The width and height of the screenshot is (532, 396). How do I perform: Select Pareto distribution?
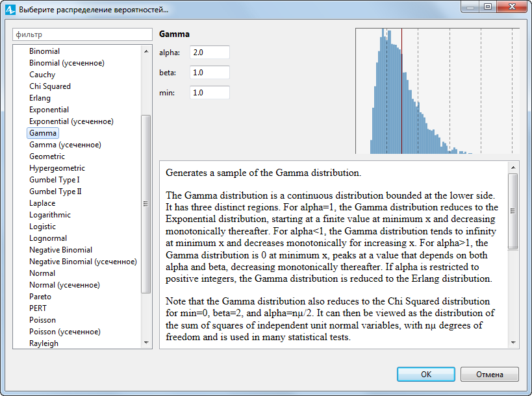[x=40, y=297]
